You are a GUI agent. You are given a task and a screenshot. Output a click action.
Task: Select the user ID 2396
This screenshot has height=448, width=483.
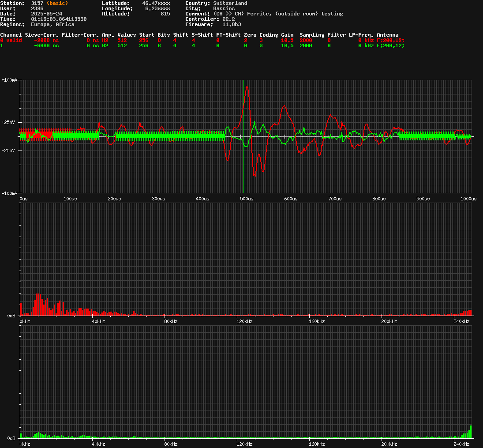click(x=37, y=8)
